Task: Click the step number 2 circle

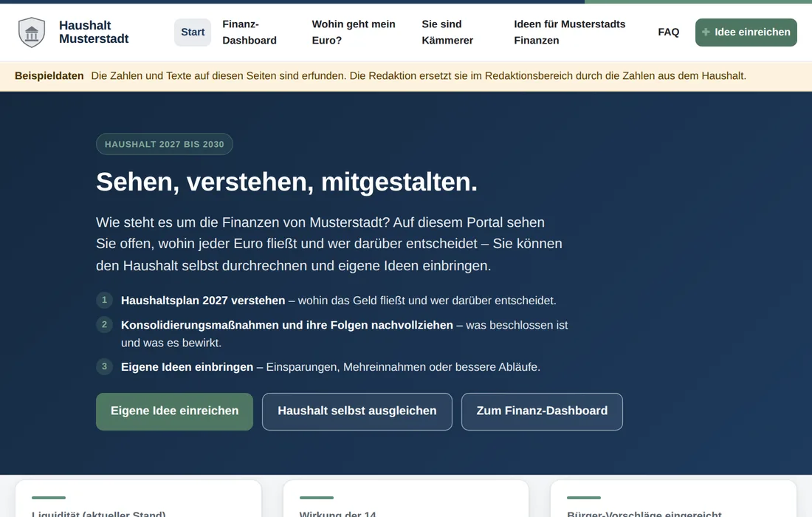Action: pyautogui.click(x=105, y=324)
